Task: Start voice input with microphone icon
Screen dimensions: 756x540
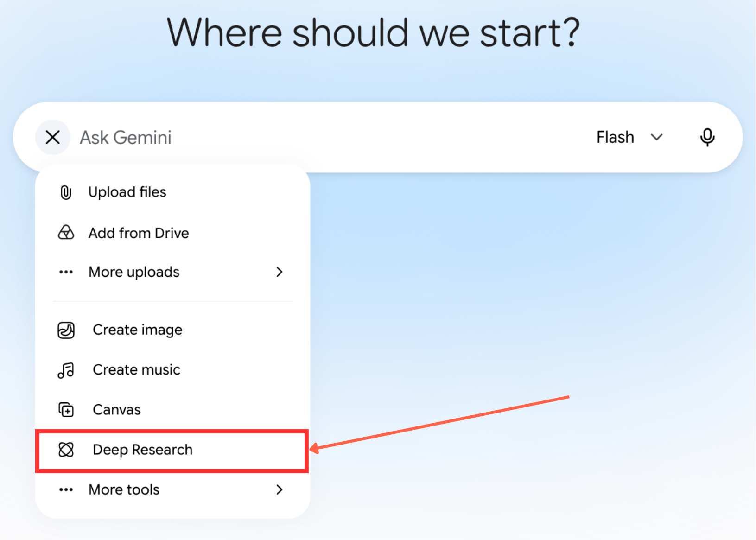Action: click(707, 137)
